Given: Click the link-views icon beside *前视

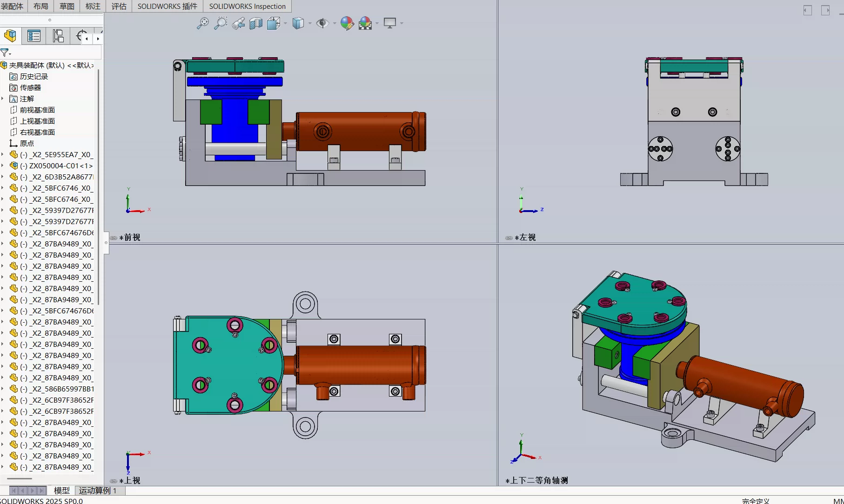Looking at the screenshot, I should (114, 238).
